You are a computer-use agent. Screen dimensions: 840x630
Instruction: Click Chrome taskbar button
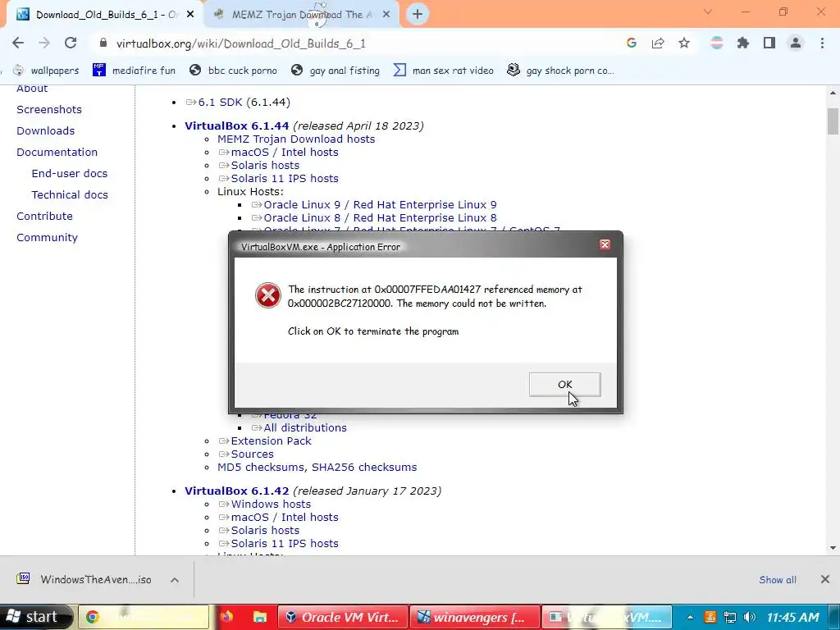pyautogui.click(x=144, y=617)
